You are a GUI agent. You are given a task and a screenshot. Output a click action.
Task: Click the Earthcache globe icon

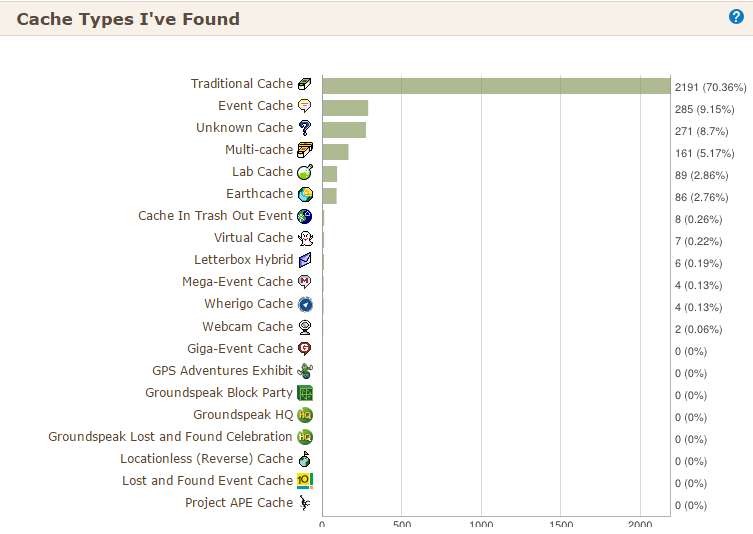tap(305, 194)
